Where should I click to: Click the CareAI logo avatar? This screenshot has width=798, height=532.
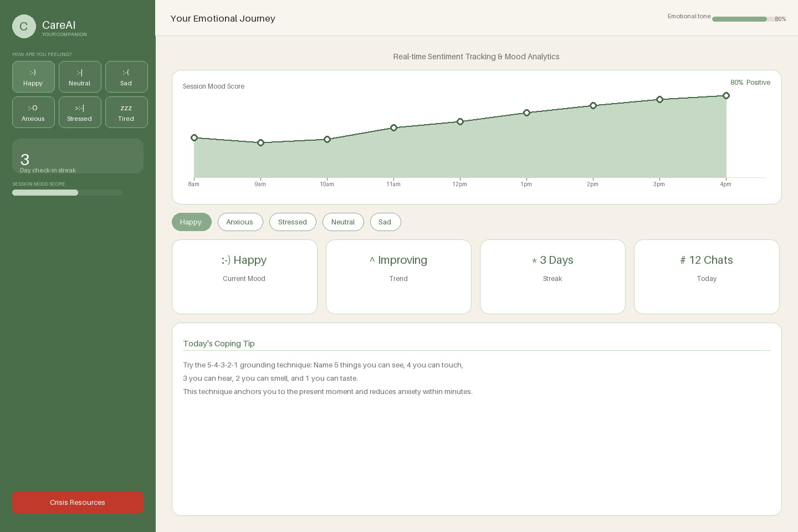tap(24, 27)
